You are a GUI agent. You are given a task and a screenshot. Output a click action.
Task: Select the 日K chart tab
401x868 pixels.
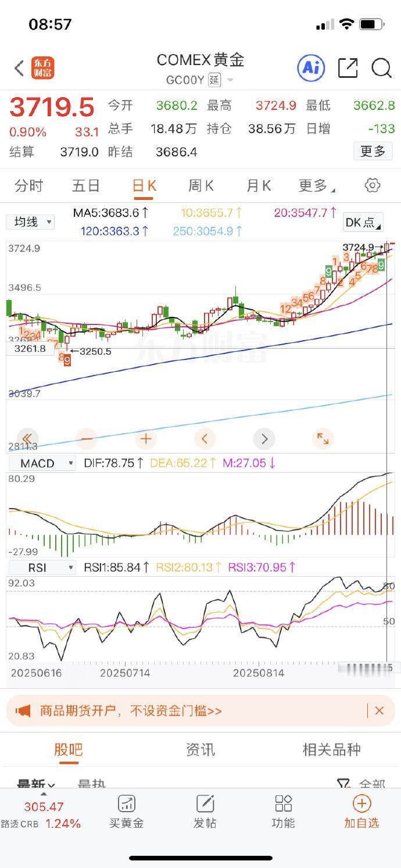(x=144, y=185)
